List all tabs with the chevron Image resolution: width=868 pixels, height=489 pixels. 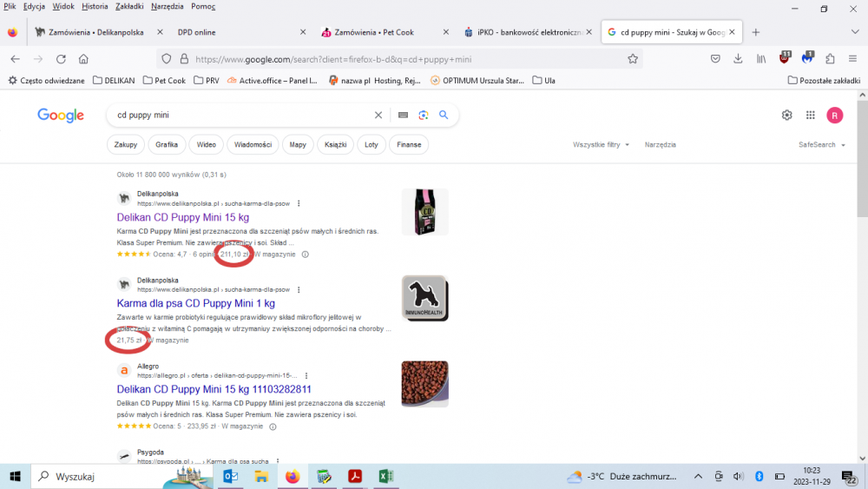[855, 32]
